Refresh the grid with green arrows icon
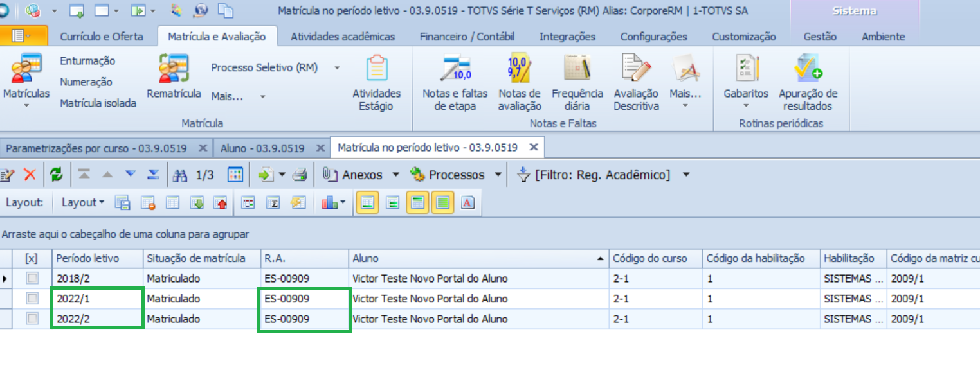 pyautogui.click(x=57, y=175)
